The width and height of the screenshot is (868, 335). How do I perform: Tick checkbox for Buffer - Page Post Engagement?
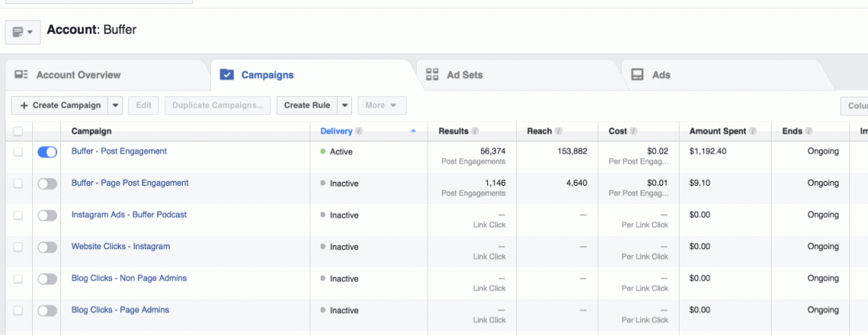[18, 184]
